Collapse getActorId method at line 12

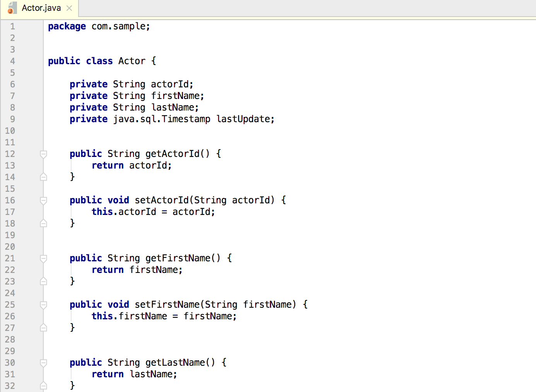(x=44, y=154)
